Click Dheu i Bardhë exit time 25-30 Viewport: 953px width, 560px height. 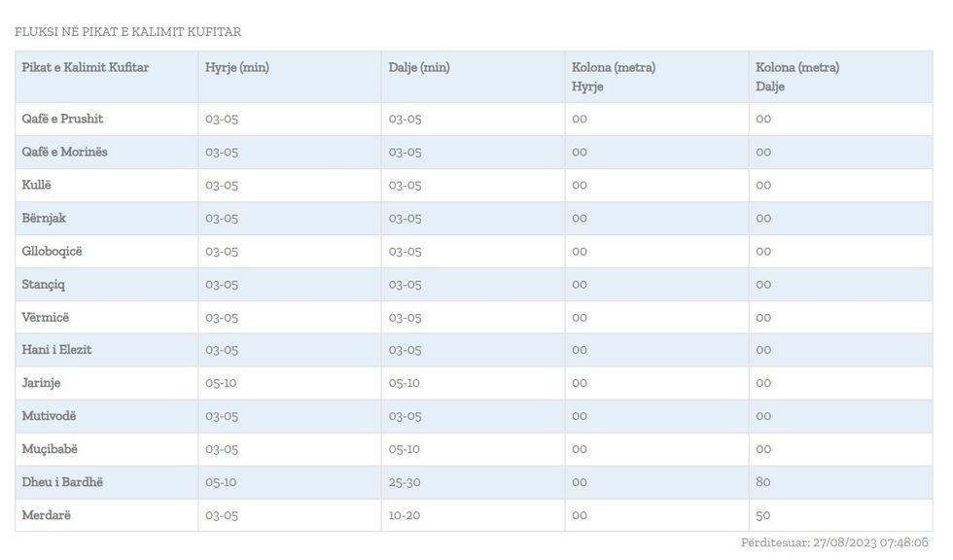click(x=405, y=482)
